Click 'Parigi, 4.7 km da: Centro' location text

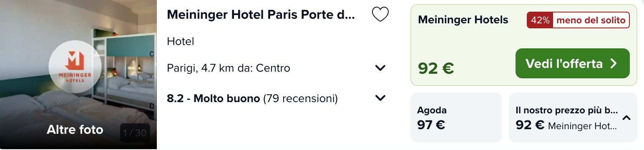click(229, 68)
